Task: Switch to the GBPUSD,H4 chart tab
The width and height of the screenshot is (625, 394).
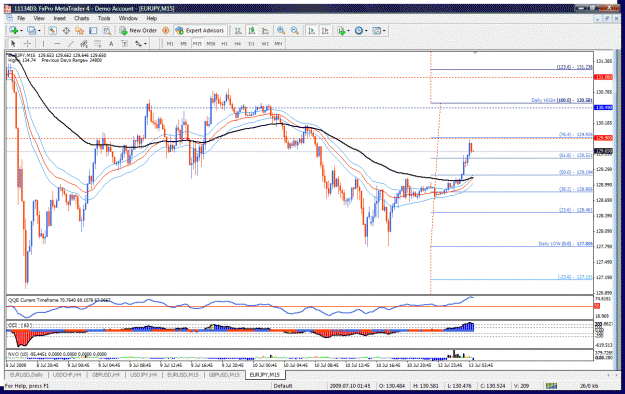Action: [106, 375]
